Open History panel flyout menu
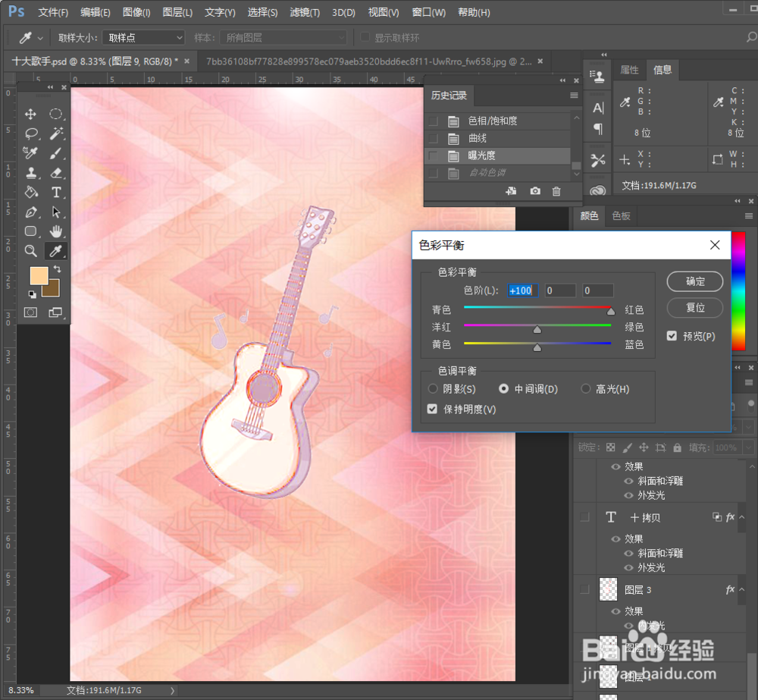Viewport: 758px width, 700px height. [x=574, y=96]
